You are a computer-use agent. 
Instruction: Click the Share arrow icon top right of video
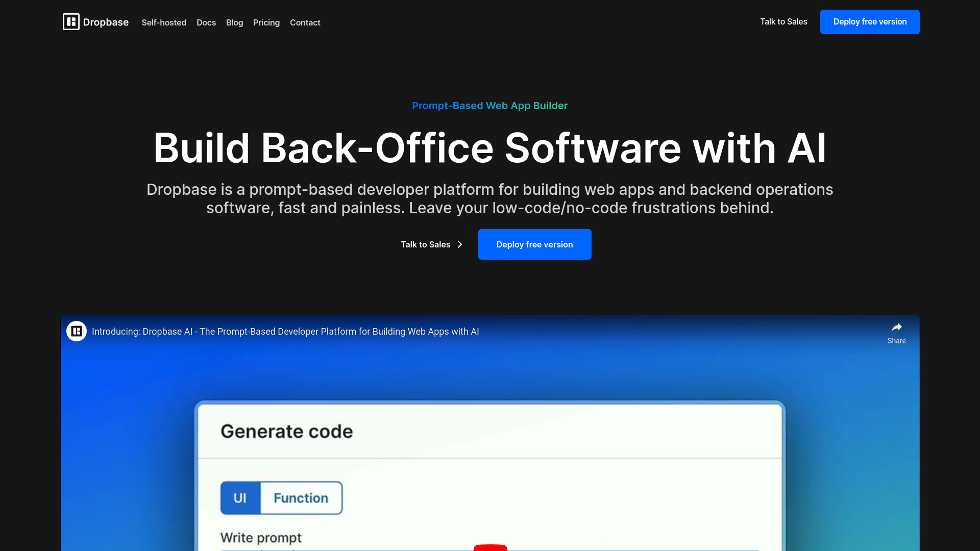pyautogui.click(x=896, y=327)
